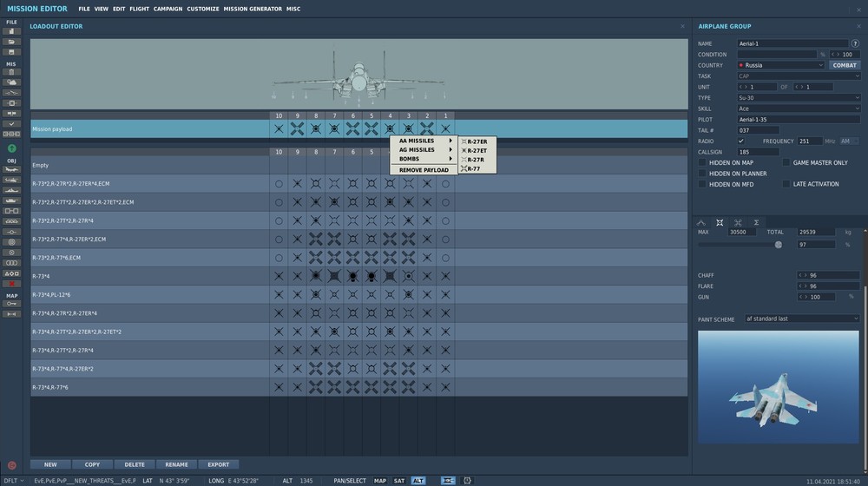Open the Paint Scheme dropdown

(x=802, y=319)
